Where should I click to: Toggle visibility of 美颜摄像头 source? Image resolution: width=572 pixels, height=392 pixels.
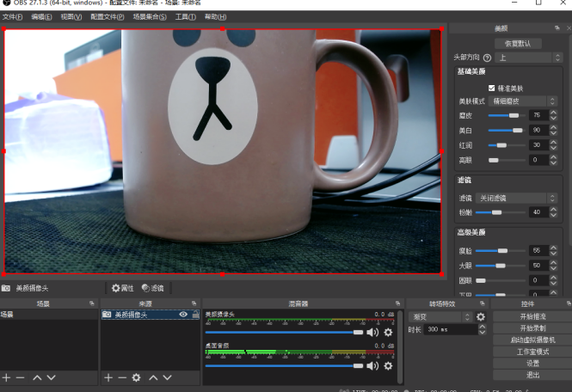click(183, 315)
